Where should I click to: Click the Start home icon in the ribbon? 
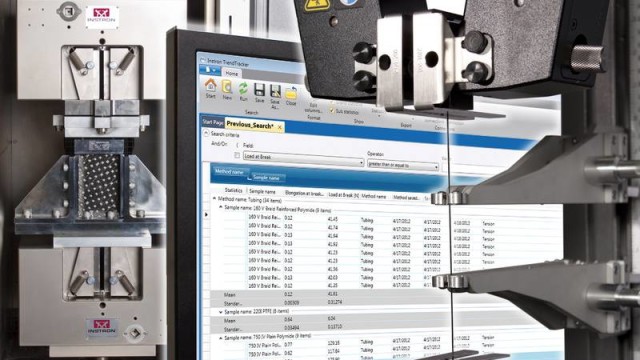point(211,85)
